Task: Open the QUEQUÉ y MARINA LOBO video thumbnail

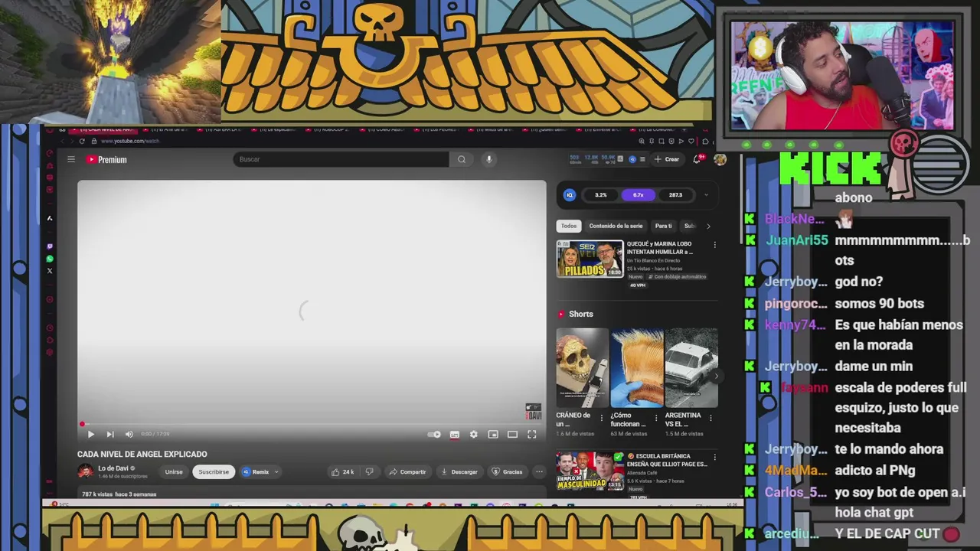Action: (x=590, y=259)
